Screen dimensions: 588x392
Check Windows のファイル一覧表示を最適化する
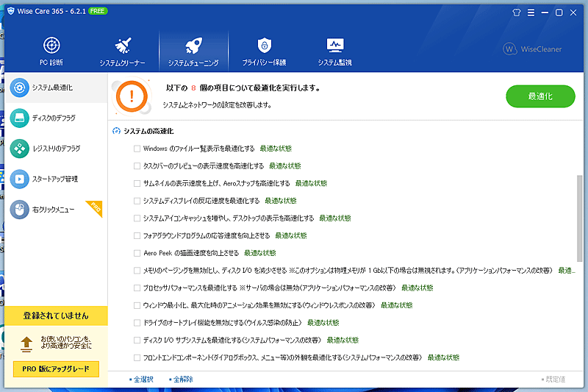tap(137, 149)
